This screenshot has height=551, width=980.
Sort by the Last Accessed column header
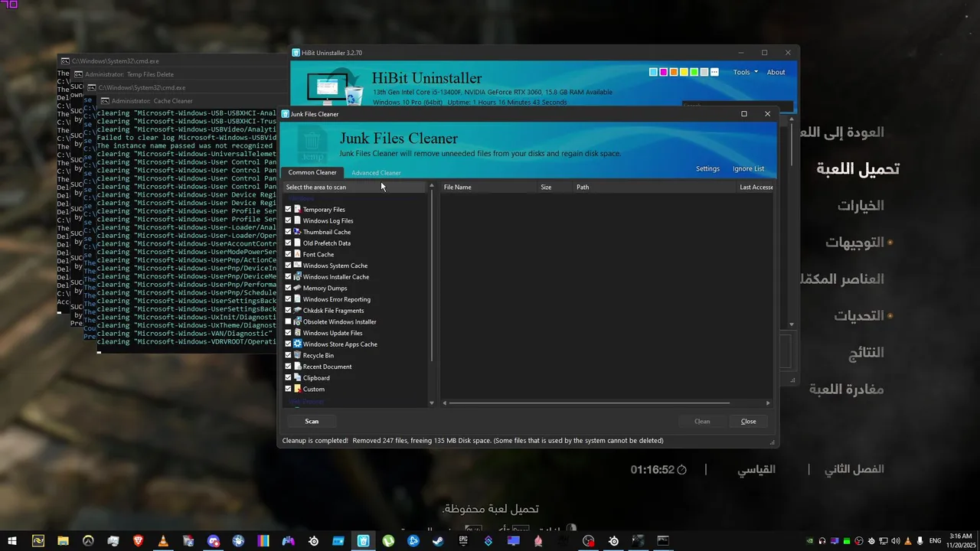pyautogui.click(x=756, y=187)
